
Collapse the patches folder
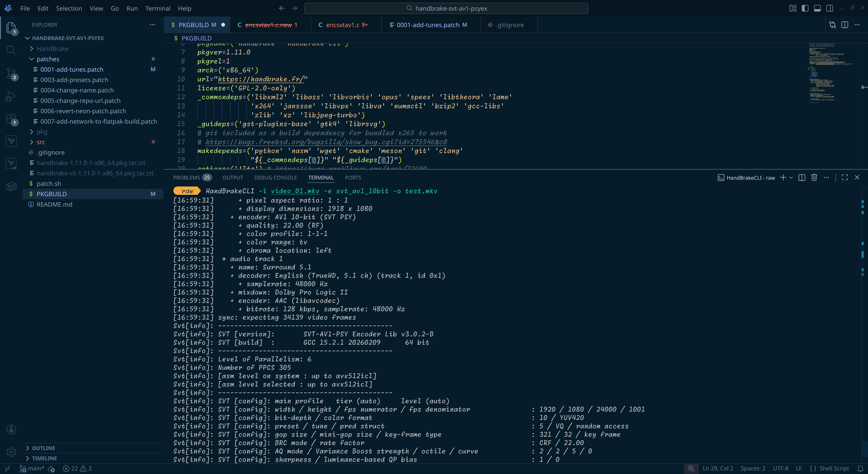tap(47, 59)
